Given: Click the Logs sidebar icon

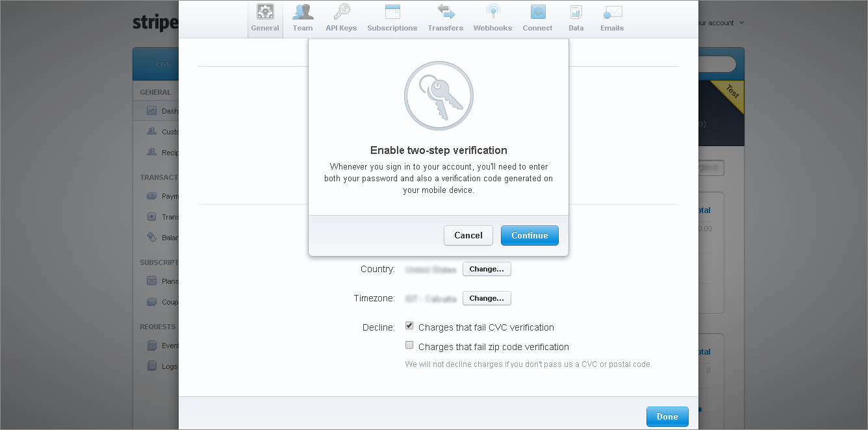Looking at the screenshot, I should (x=151, y=366).
